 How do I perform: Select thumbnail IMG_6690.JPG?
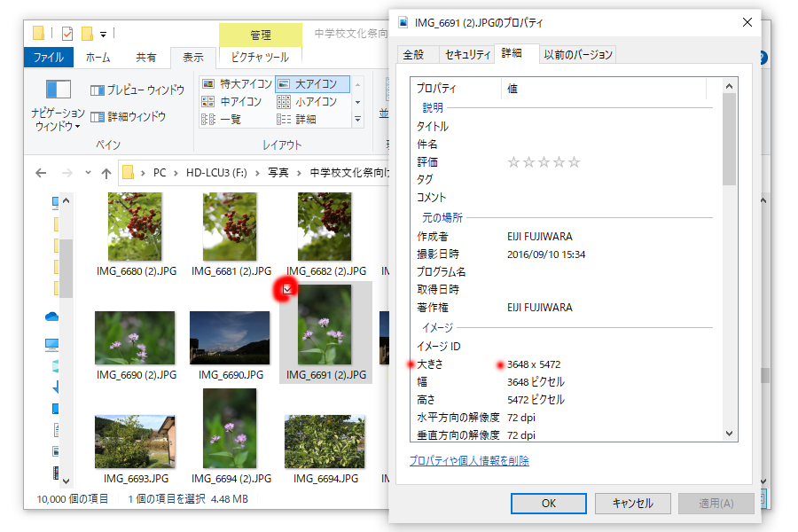tap(230, 338)
